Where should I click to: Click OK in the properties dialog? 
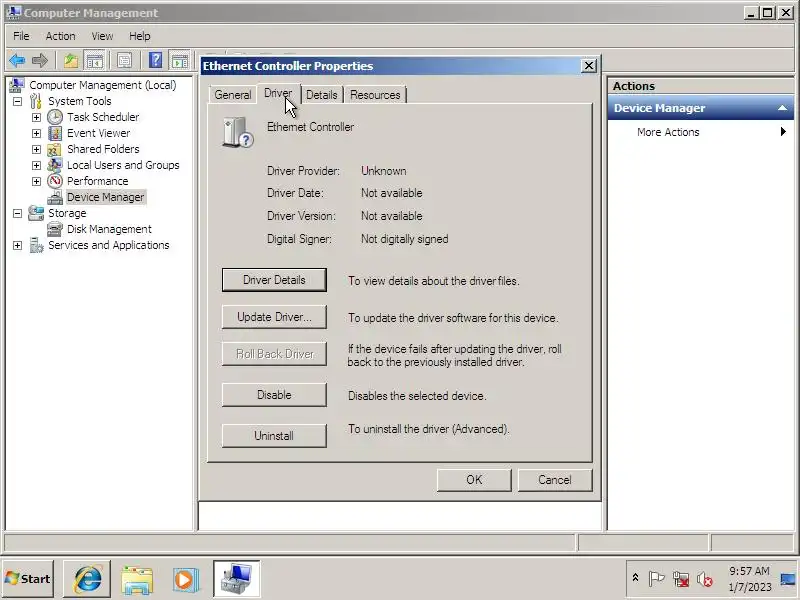tap(474, 480)
